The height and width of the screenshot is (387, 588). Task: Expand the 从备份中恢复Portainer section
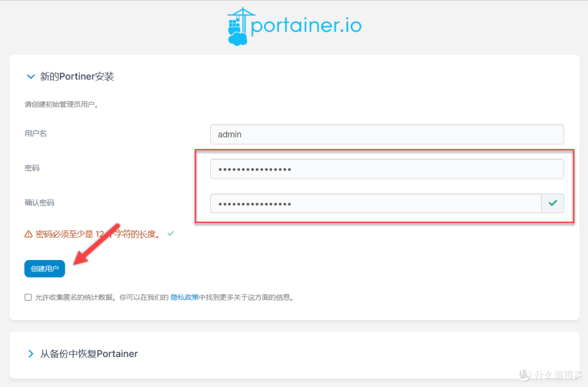coord(30,354)
